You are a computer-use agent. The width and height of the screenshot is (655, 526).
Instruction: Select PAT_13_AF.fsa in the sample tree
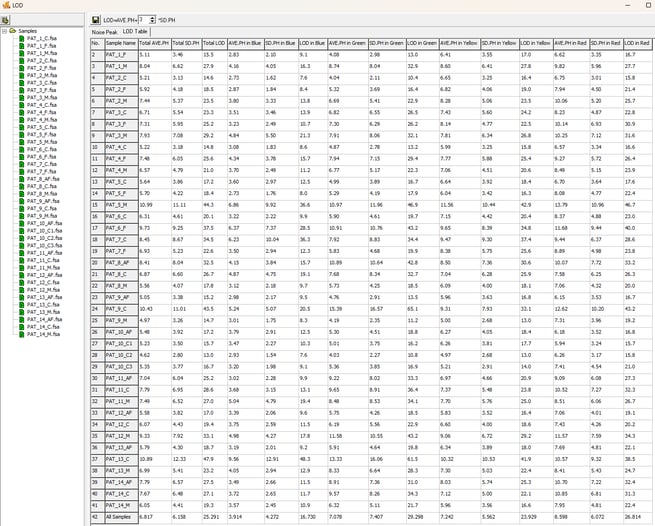click(x=45, y=297)
